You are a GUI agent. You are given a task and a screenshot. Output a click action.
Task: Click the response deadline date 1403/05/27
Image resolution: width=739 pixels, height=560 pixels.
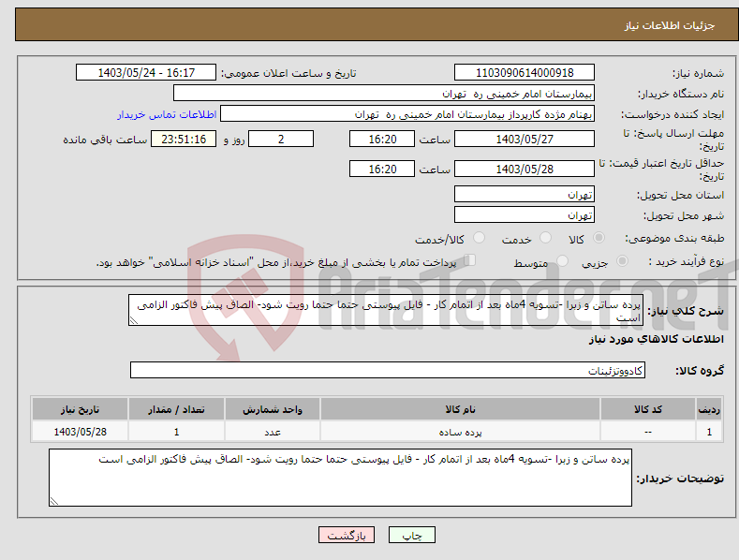click(525, 139)
